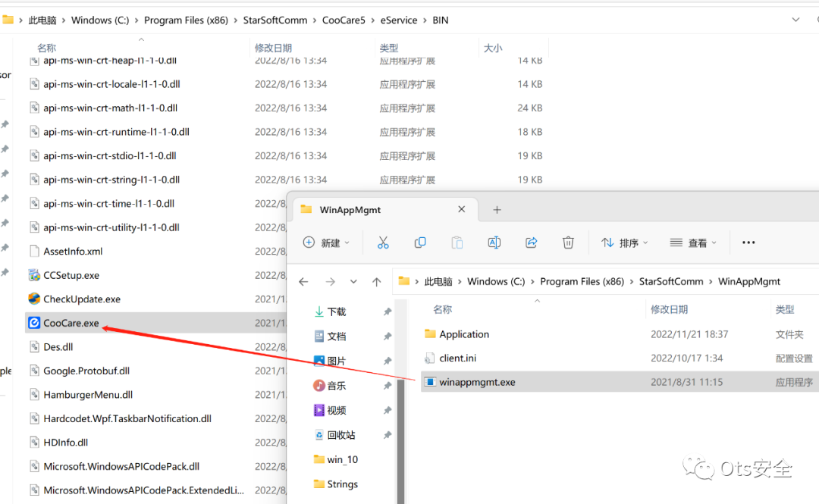
Task: Select api-ms-win-crt-runtime-l1-1-0.dll in BIN window
Action: click(117, 132)
